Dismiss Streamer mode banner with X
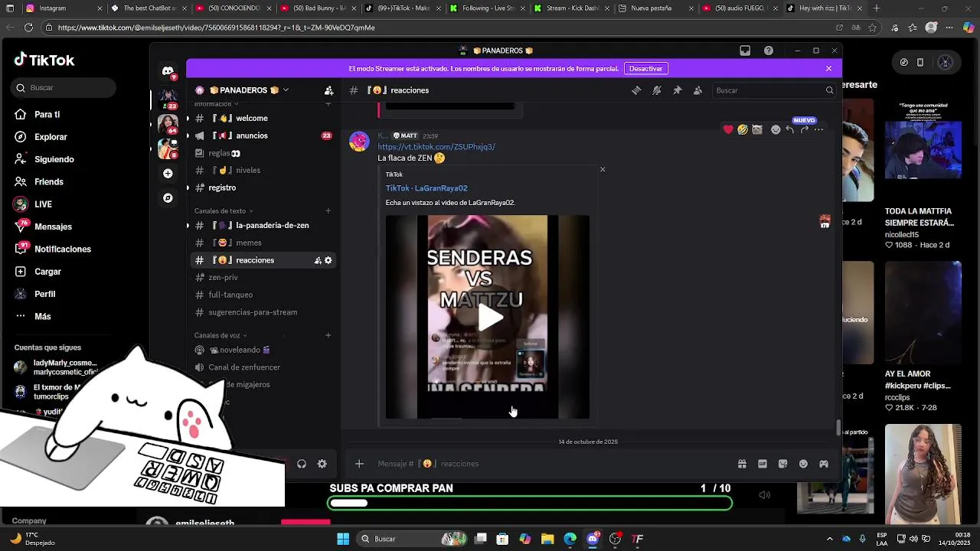Screen dimensions: 980x551 coord(828,68)
